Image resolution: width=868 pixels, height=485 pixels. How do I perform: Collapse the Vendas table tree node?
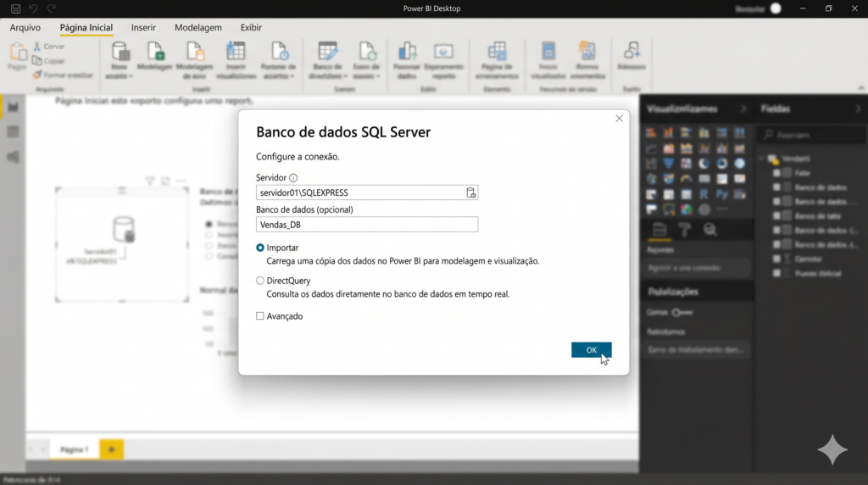(762, 159)
